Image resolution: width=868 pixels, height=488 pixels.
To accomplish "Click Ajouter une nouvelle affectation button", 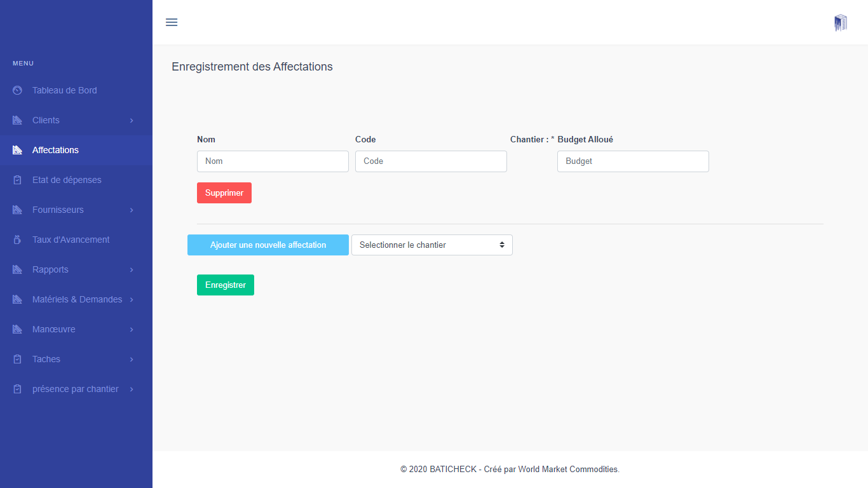I will coord(268,245).
